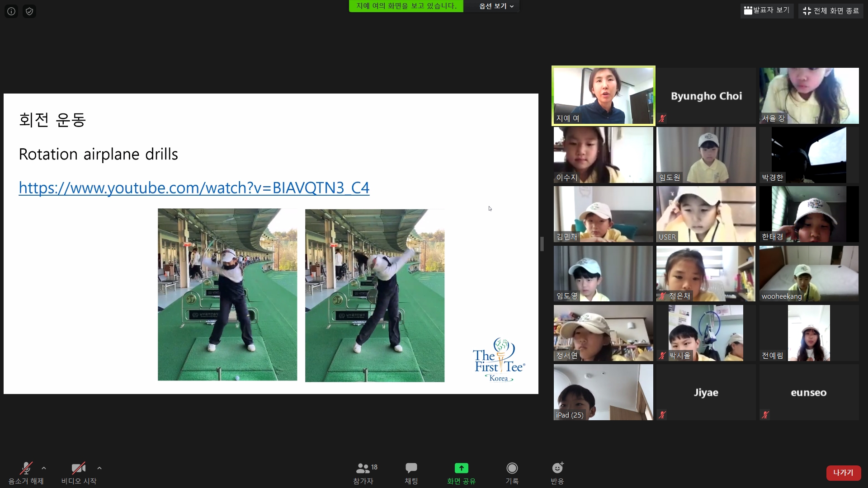The image size is (868, 488).
Task: Click the green Share Screen icon
Action: tap(461, 469)
